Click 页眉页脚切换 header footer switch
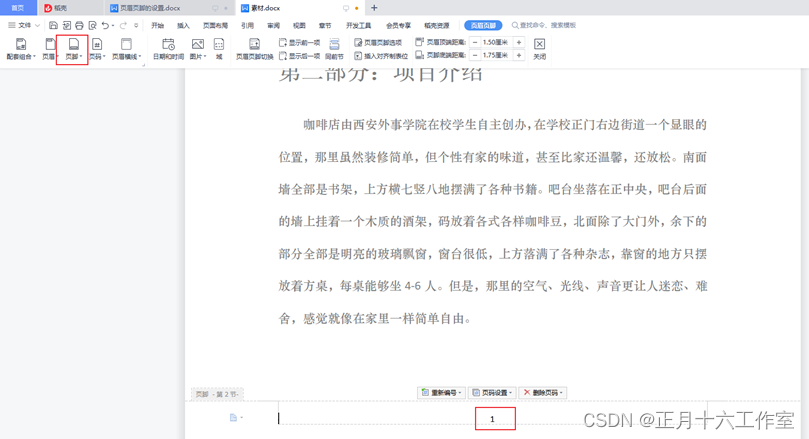The height and width of the screenshot is (439, 809). [254, 49]
